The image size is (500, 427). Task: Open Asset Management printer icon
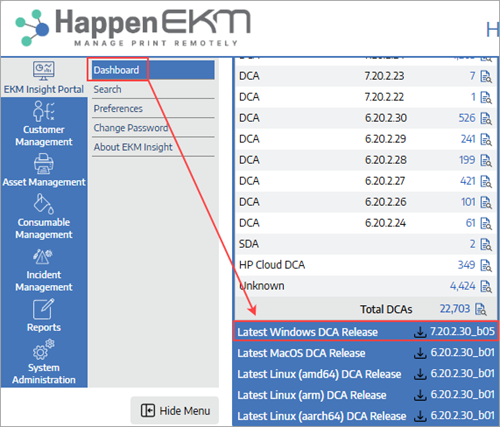coord(44,164)
